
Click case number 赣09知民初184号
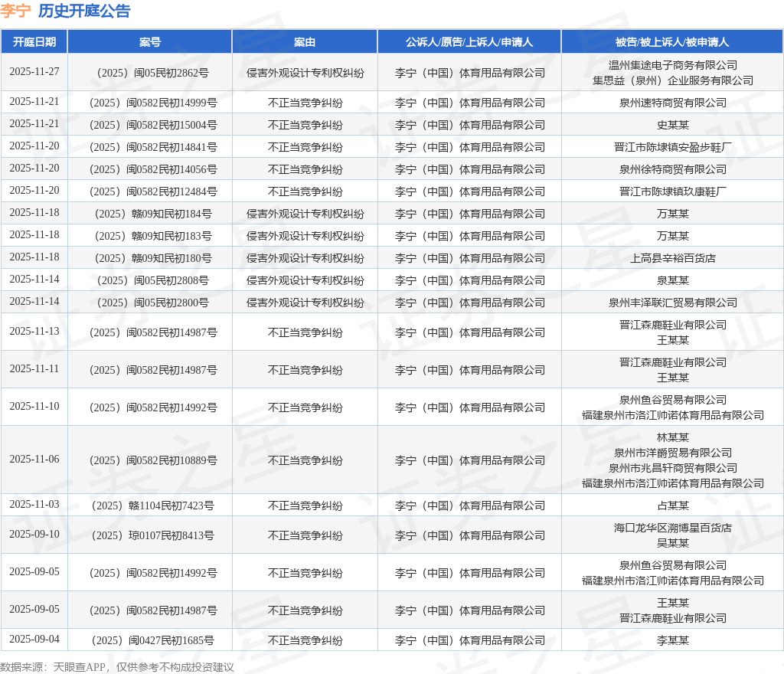click(152, 214)
